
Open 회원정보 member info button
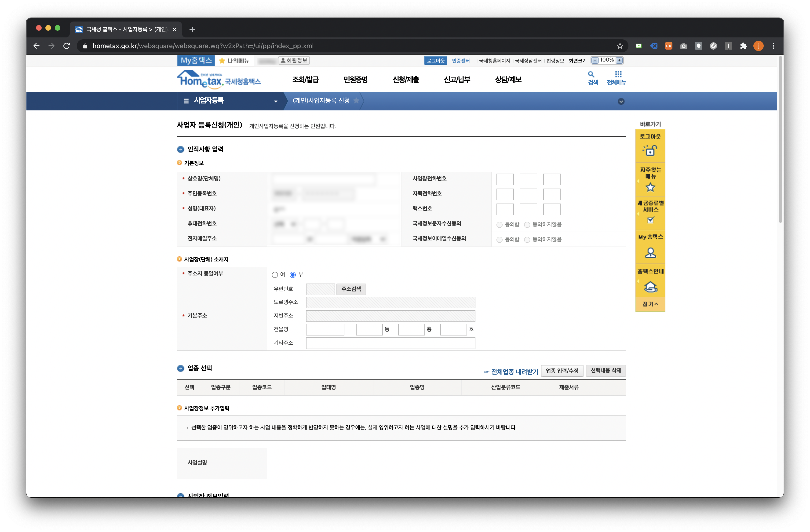click(294, 60)
